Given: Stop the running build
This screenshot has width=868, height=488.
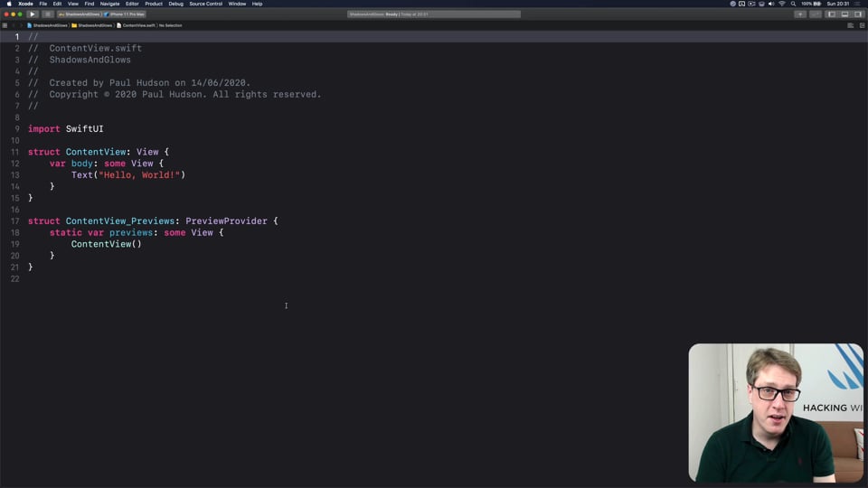Looking at the screenshot, I should 47,14.
